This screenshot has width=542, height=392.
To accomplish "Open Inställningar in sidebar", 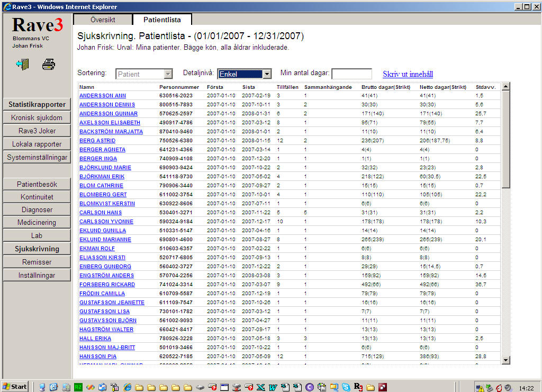I will pyautogui.click(x=37, y=275).
